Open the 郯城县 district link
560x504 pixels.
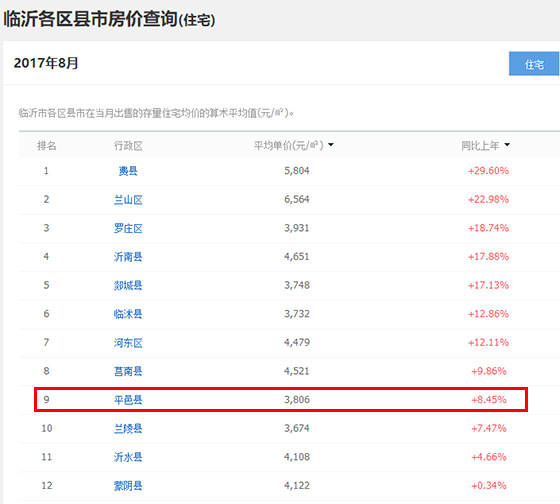point(128,285)
